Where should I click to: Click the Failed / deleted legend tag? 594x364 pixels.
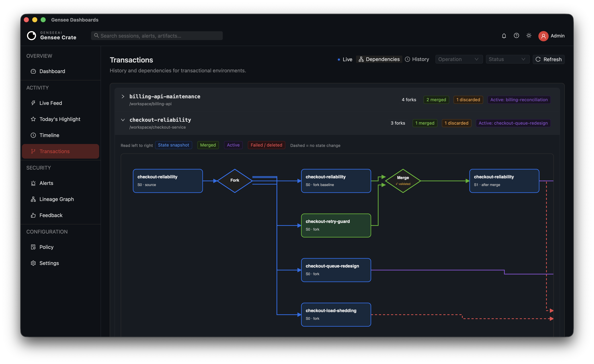[x=266, y=145]
